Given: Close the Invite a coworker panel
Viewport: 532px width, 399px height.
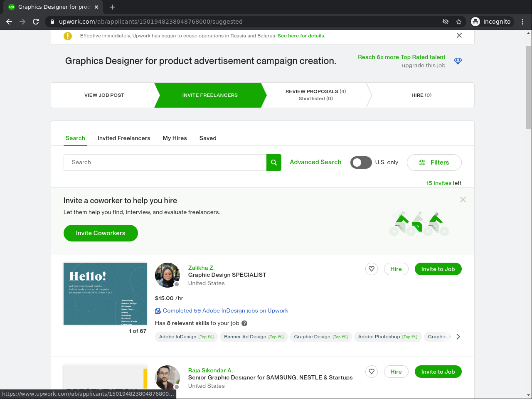Looking at the screenshot, I should click(463, 199).
